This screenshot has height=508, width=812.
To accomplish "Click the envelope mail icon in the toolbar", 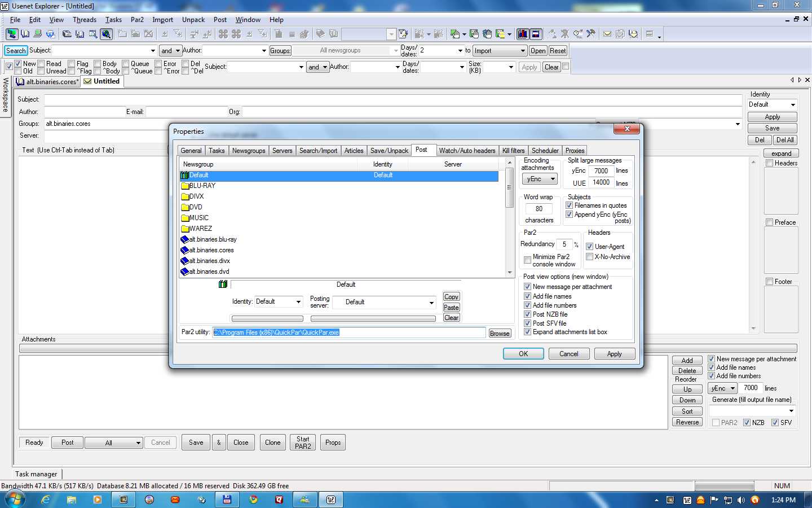I will point(607,34).
